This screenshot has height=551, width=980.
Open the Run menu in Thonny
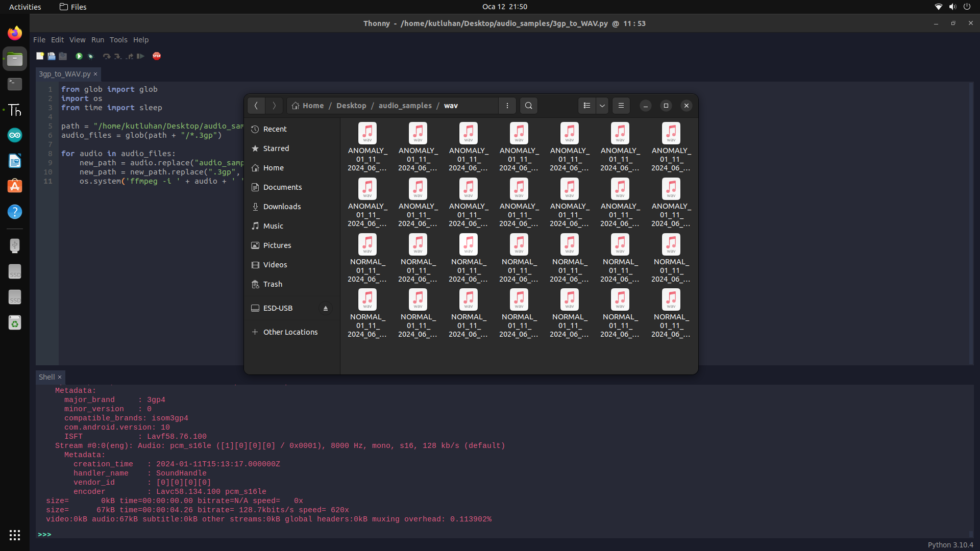pos(97,40)
